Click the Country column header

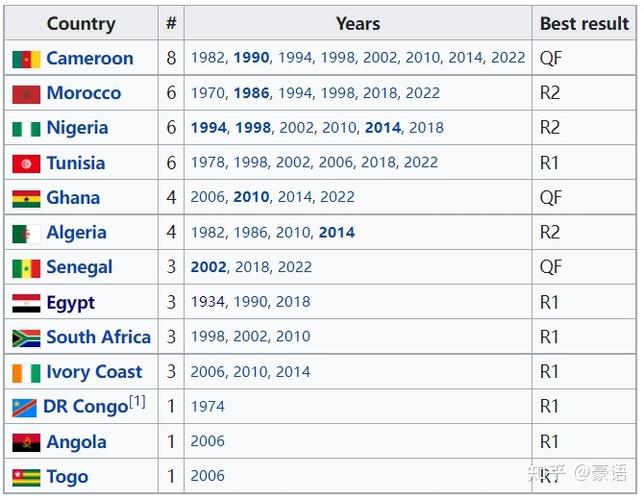(x=81, y=23)
